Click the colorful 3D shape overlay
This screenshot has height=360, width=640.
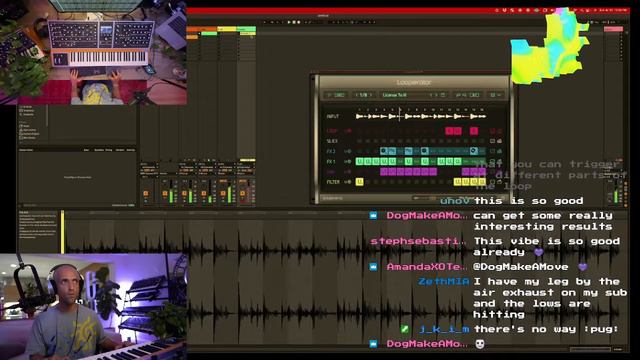[549, 46]
